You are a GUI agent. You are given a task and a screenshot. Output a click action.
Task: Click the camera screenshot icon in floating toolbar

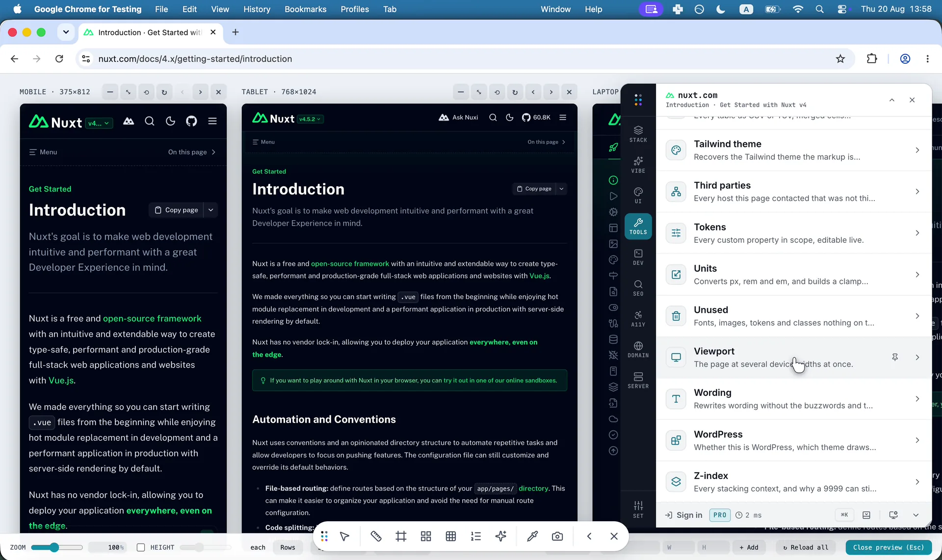(x=557, y=536)
